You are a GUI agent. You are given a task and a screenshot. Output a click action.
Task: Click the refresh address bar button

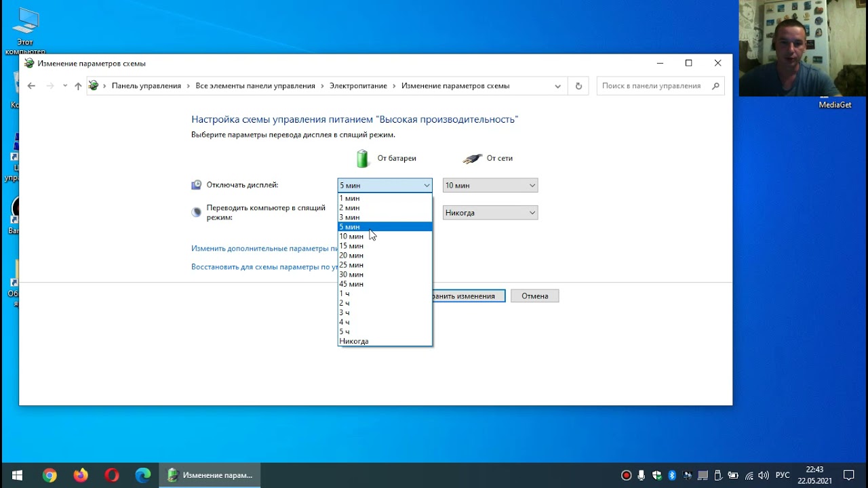[578, 85]
